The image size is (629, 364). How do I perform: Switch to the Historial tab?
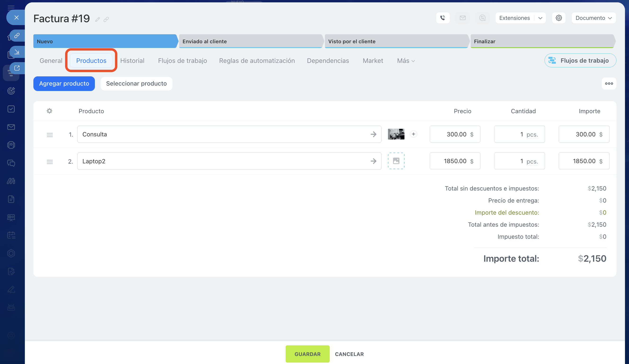coord(132,61)
